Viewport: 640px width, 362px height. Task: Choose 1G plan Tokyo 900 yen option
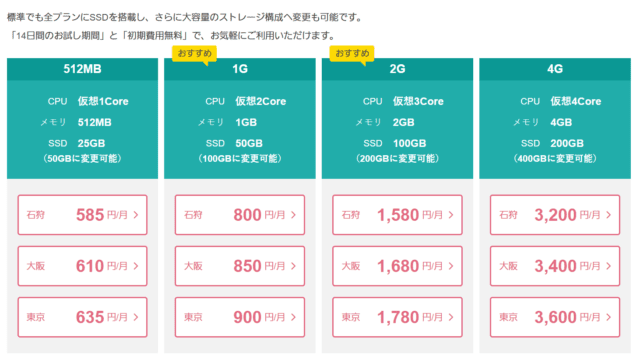click(240, 317)
